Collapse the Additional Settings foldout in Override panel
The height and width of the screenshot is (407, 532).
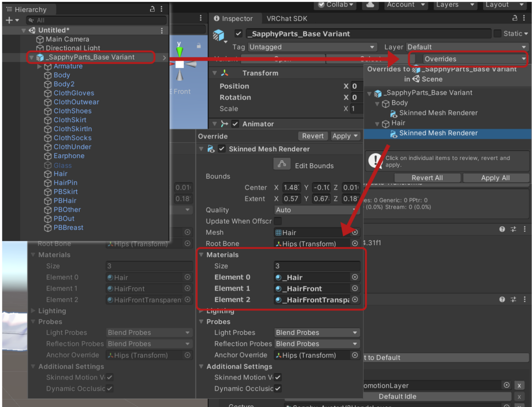tap(201, 367)
